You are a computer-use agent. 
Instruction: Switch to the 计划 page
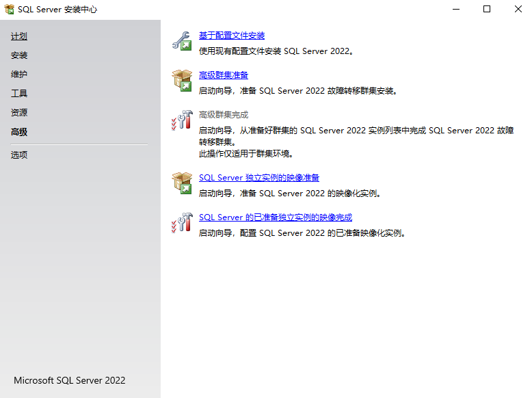coord(19,36)
